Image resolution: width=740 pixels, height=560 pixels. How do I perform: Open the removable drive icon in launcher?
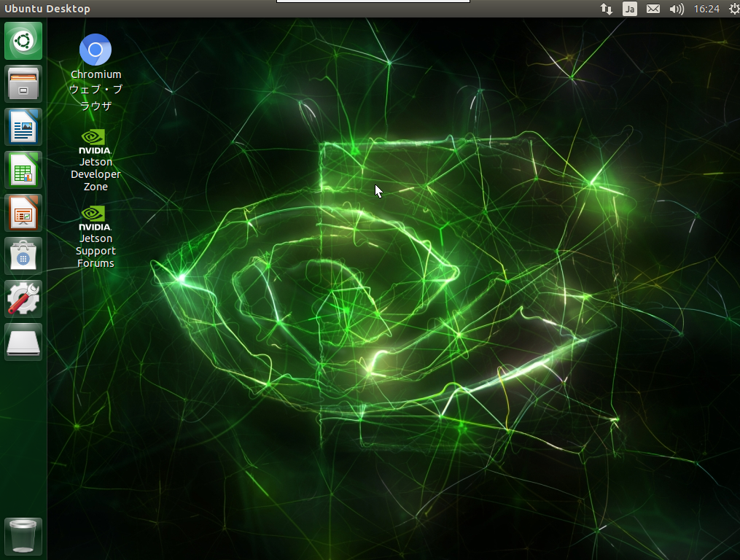(x=23, y=342)
